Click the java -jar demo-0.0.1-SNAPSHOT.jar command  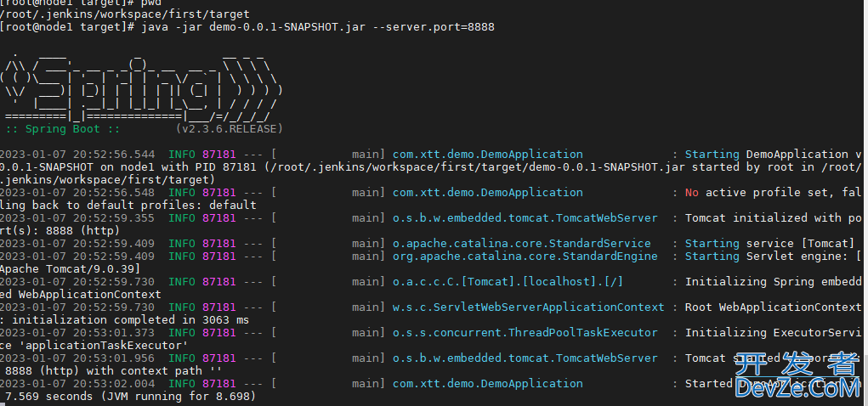point(253,26)
